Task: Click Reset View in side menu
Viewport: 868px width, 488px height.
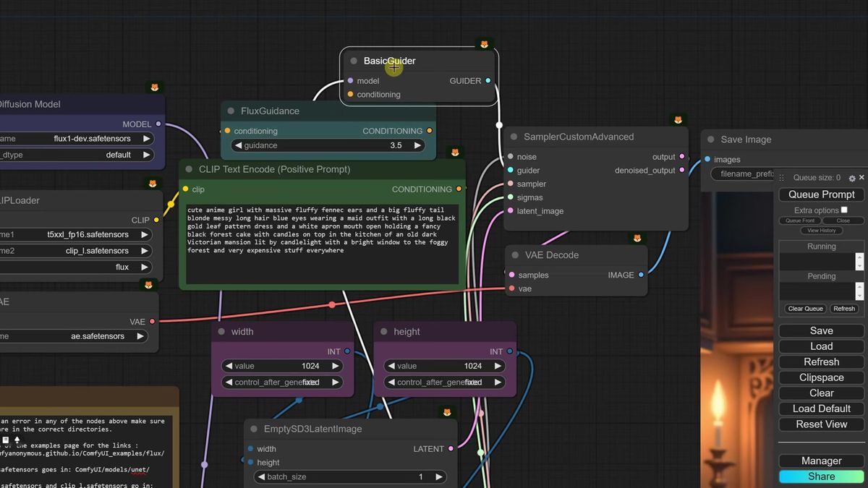Action: coord(821,424)
